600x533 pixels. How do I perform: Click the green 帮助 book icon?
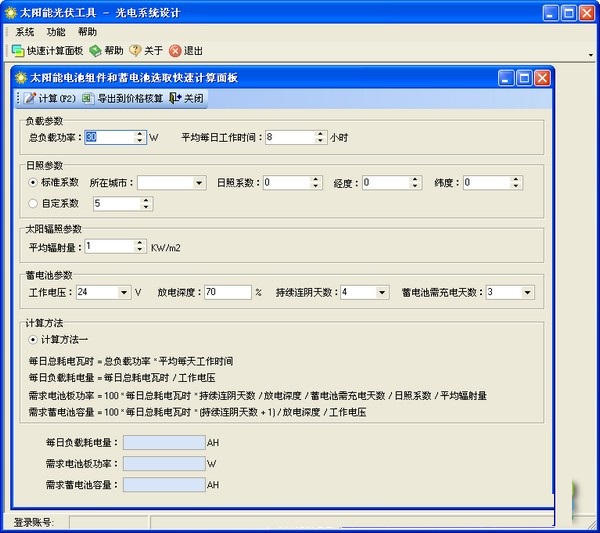coord(95,51)
